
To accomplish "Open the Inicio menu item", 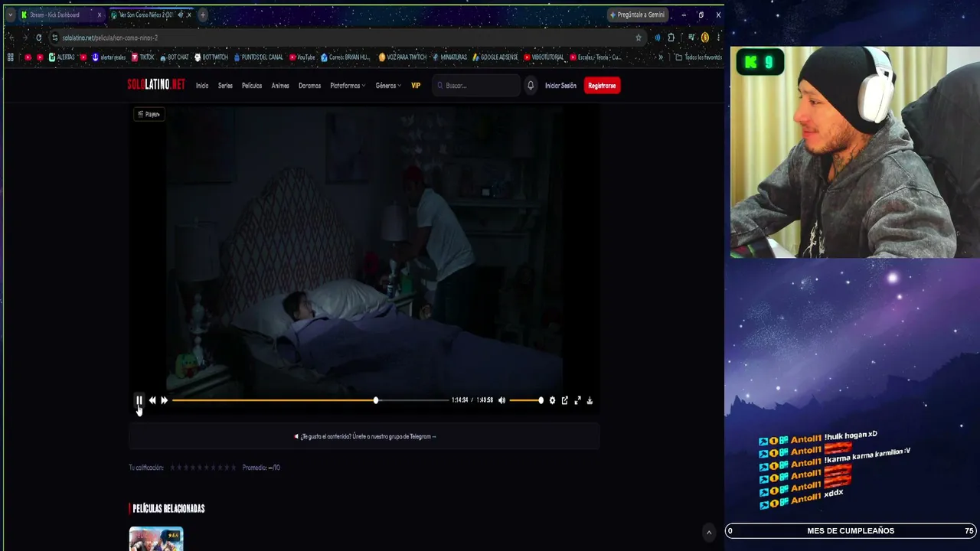I will 202,86.
